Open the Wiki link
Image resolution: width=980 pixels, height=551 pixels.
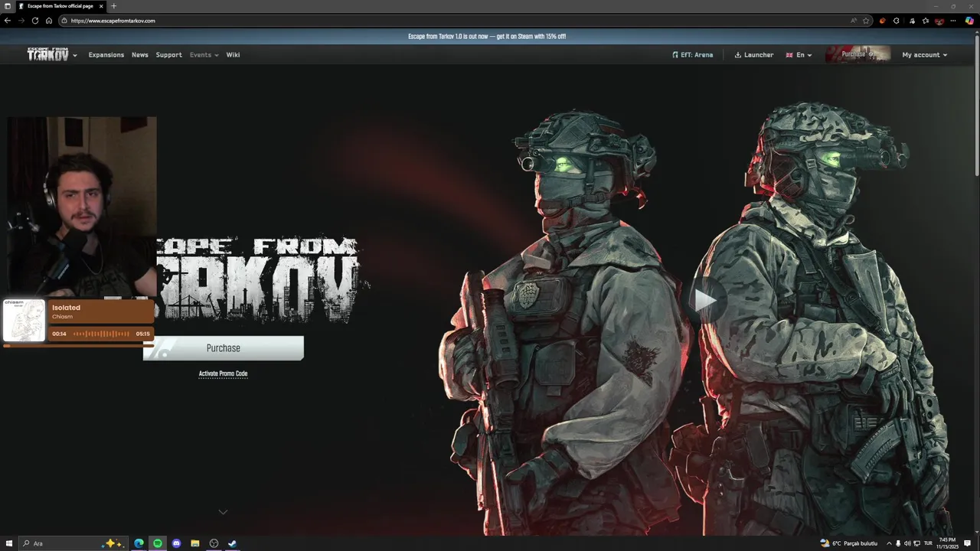click(x=233, y=55)
